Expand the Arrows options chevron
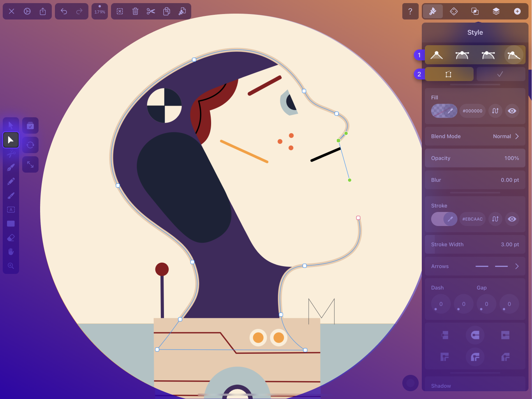Screen dimensions: 532x399 [517, 267]
